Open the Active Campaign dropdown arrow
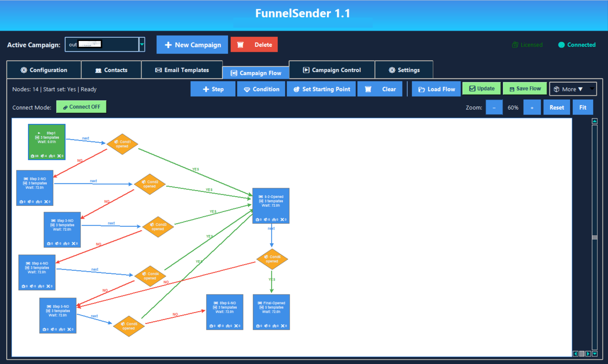The width and height of the screenshot is (608, 364). pos(142,44)
